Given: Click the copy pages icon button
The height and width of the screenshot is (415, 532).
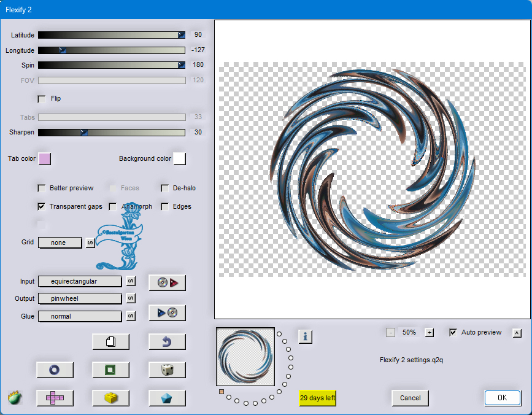Looking at the screenshot, I should (x=111, y=341).
